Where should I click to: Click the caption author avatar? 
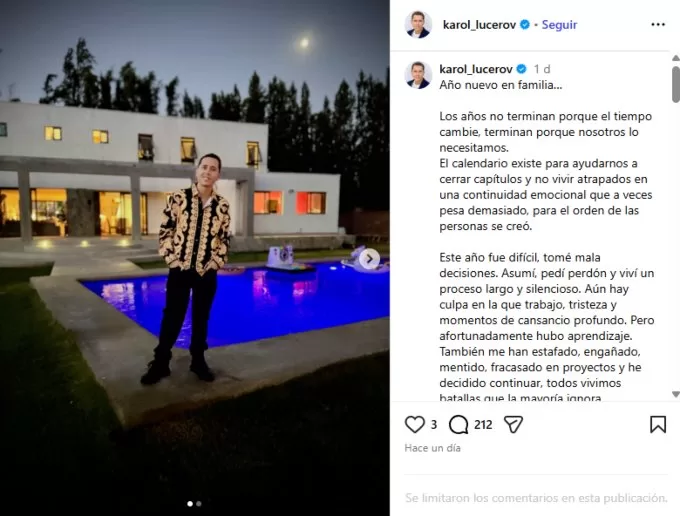tap(418, 75)
